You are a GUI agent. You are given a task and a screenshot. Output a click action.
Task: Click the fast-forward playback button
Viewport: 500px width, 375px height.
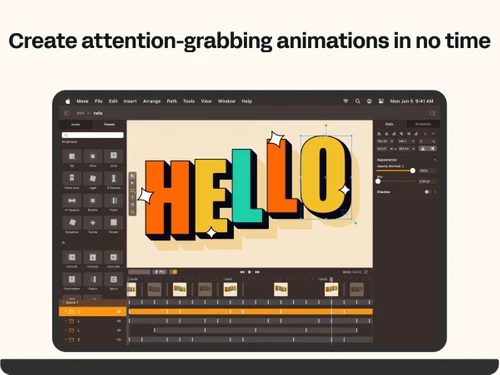(257, 272)
